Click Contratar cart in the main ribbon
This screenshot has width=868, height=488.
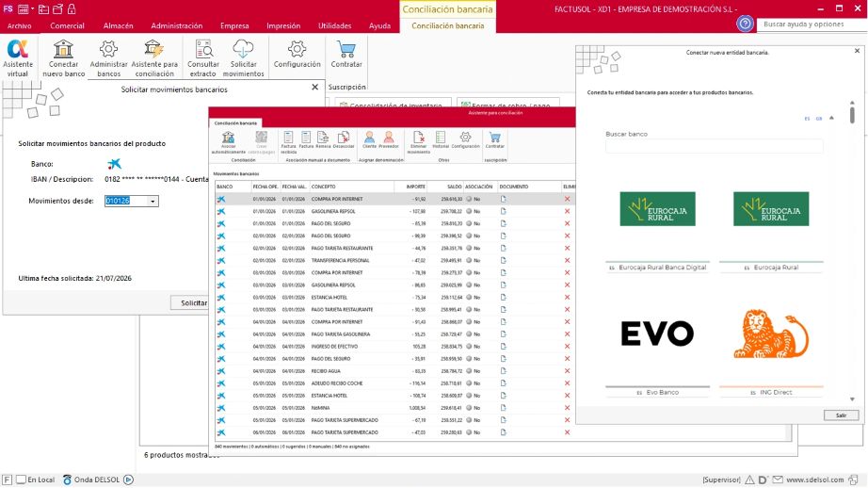(x=346, y=55)
